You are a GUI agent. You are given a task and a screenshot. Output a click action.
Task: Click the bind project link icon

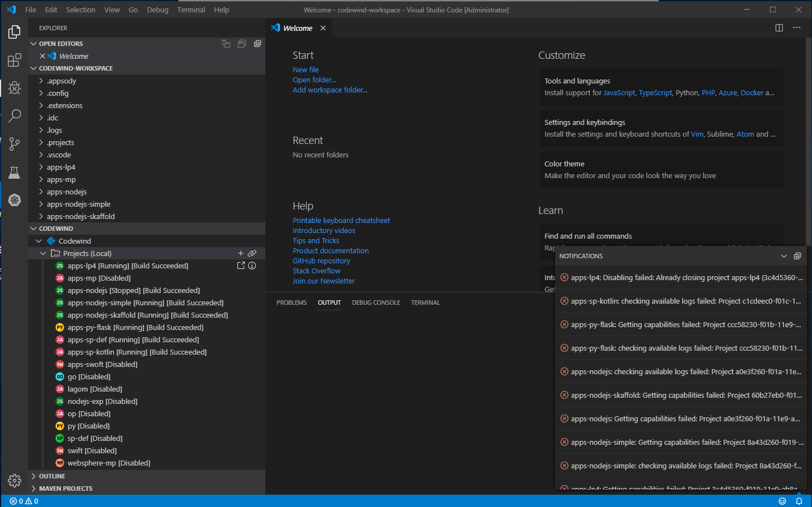pyautogui.click(x=252, y=253)
